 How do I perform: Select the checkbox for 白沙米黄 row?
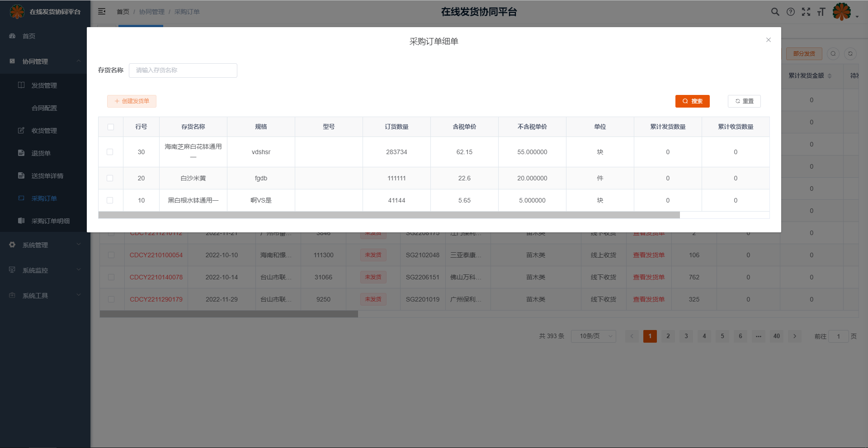110,178
